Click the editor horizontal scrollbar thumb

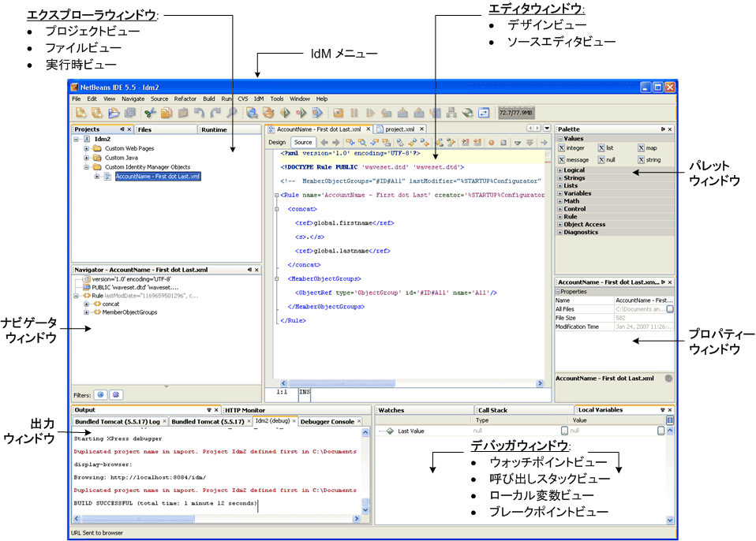342,383
